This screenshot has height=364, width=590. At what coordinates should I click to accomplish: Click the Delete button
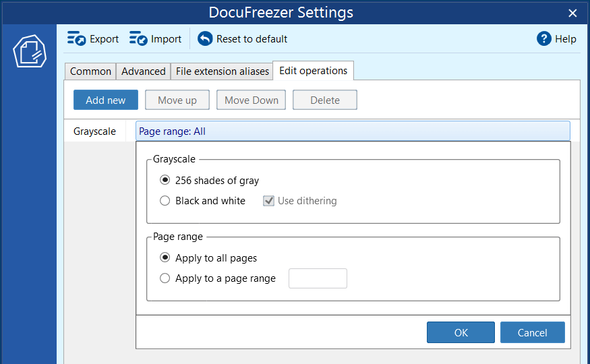[325, 100]
